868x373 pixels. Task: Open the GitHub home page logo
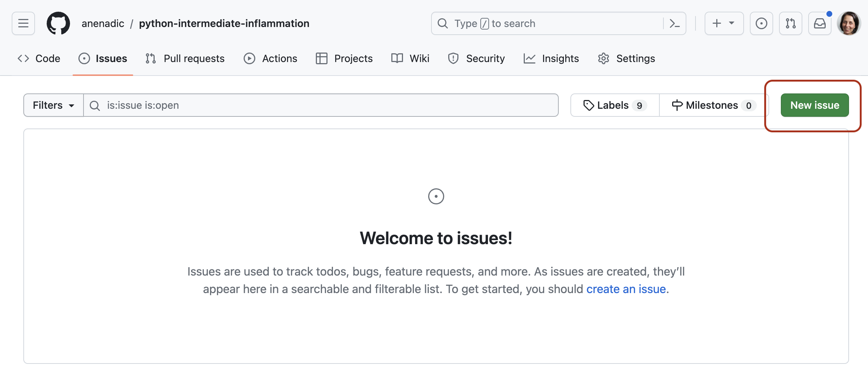[58, 23]
